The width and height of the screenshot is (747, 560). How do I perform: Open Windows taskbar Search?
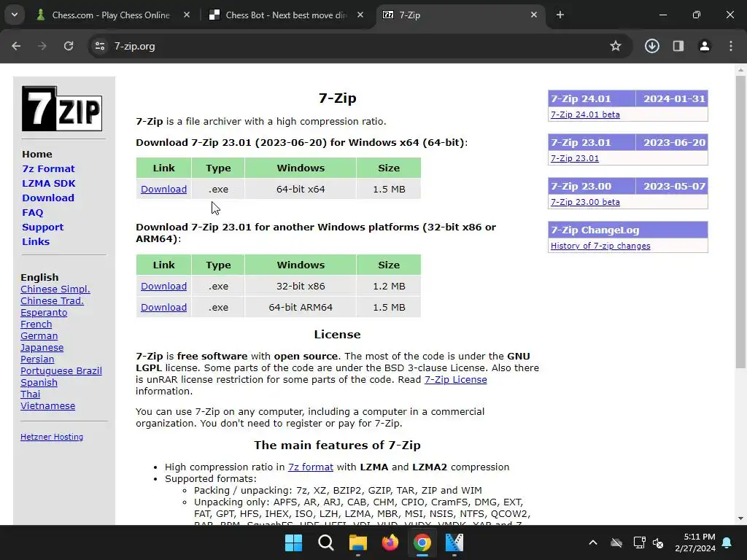(x=326, y=542)
